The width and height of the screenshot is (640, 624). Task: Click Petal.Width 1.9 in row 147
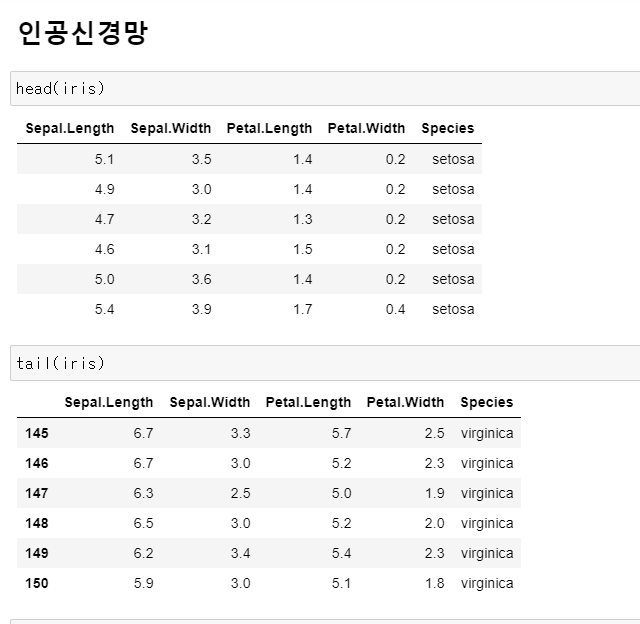[x=434, y=493]
